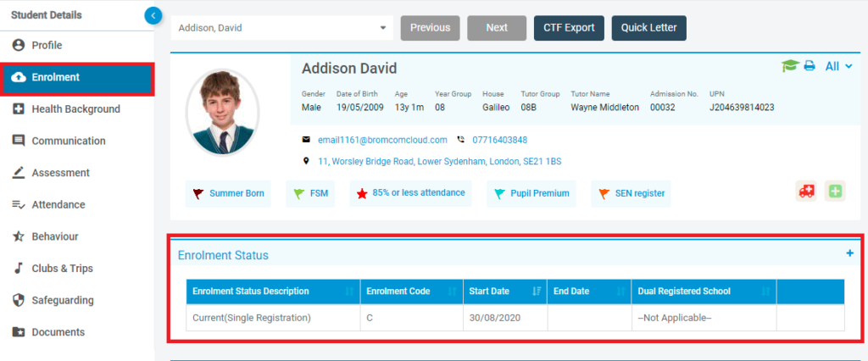The height and width of the screenshot is (361, 868).
Task: Click the admission number 00032
Action: (663, 108)
